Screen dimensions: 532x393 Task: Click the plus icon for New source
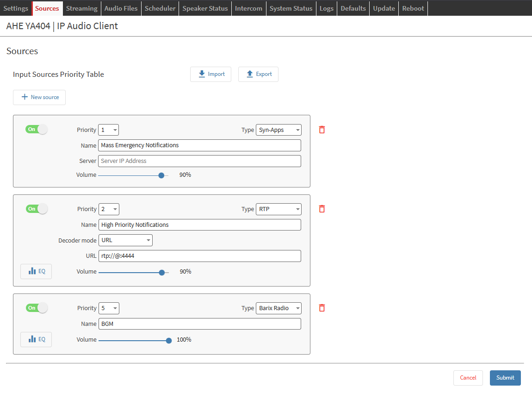tap(25, 97)
